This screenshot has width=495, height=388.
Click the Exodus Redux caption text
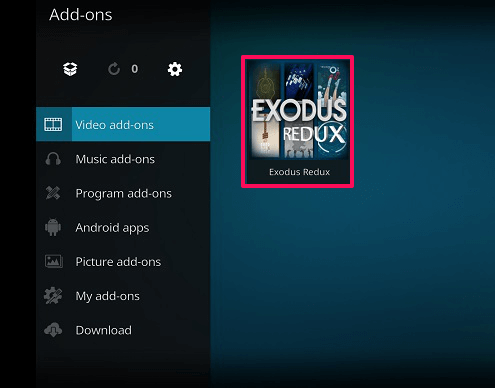pos(299,172)
